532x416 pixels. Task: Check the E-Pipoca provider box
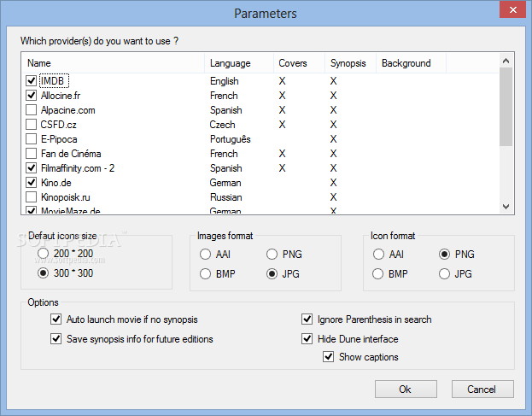tap(32, 139)
